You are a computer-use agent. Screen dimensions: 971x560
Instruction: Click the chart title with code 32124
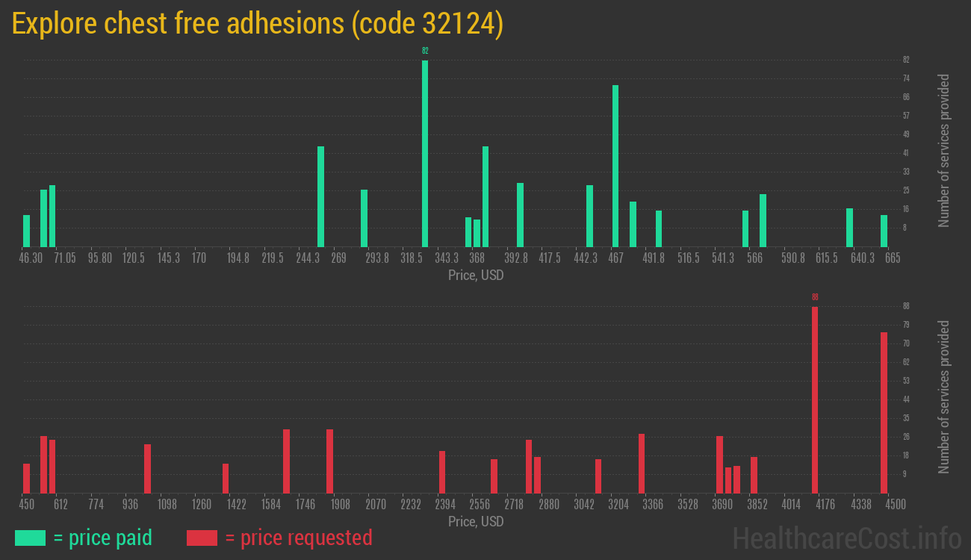(258, 24)
